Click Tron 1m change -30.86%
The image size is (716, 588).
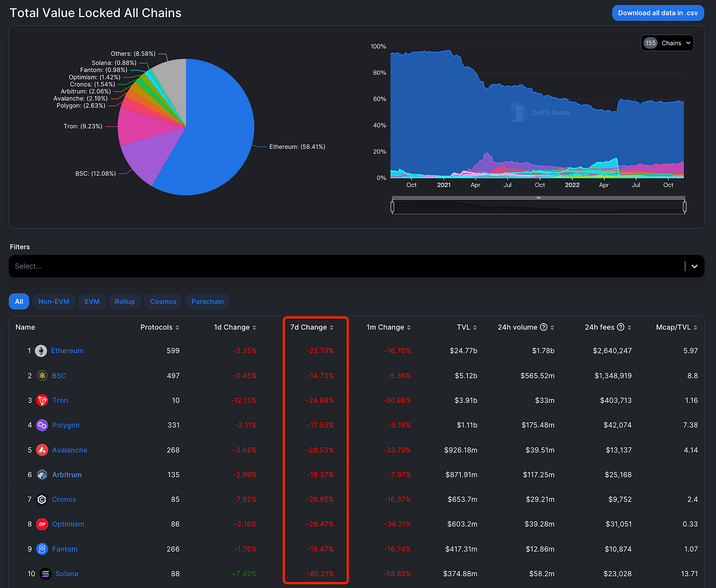tap(397, 400)
